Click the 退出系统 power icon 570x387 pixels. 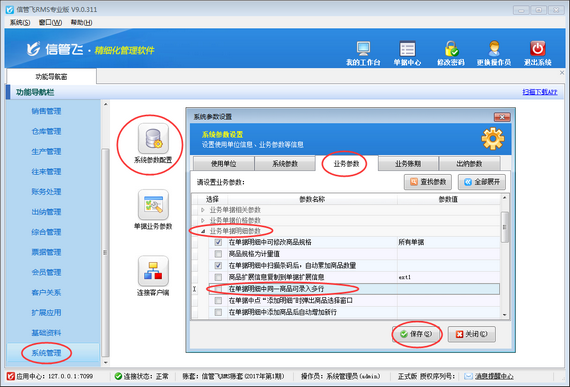coord(538,48)
